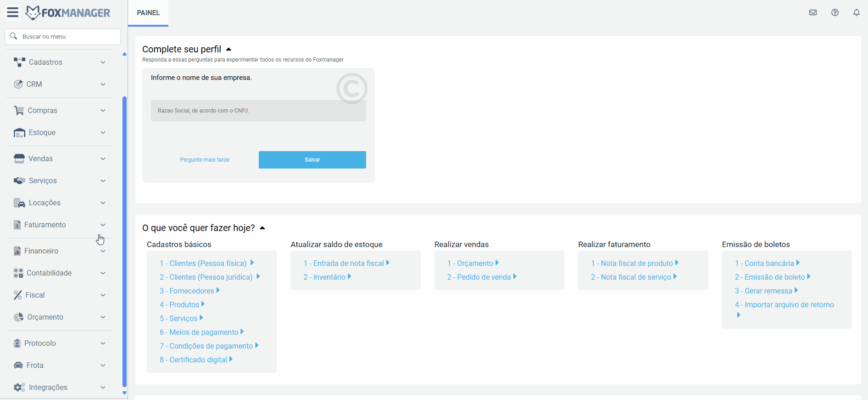Open the Financeiro menu item

coord(59,251)
